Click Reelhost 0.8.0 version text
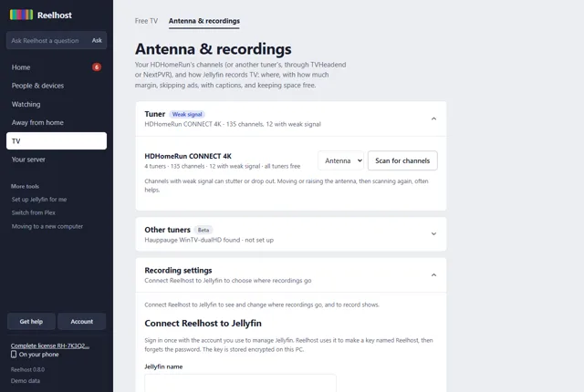The width and height of the screenshot is (584, 392). point(27,370)
